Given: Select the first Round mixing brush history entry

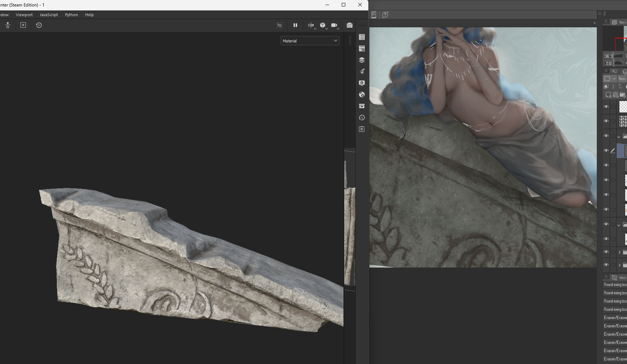Looking at the screenshot, I should pos(615,285).
